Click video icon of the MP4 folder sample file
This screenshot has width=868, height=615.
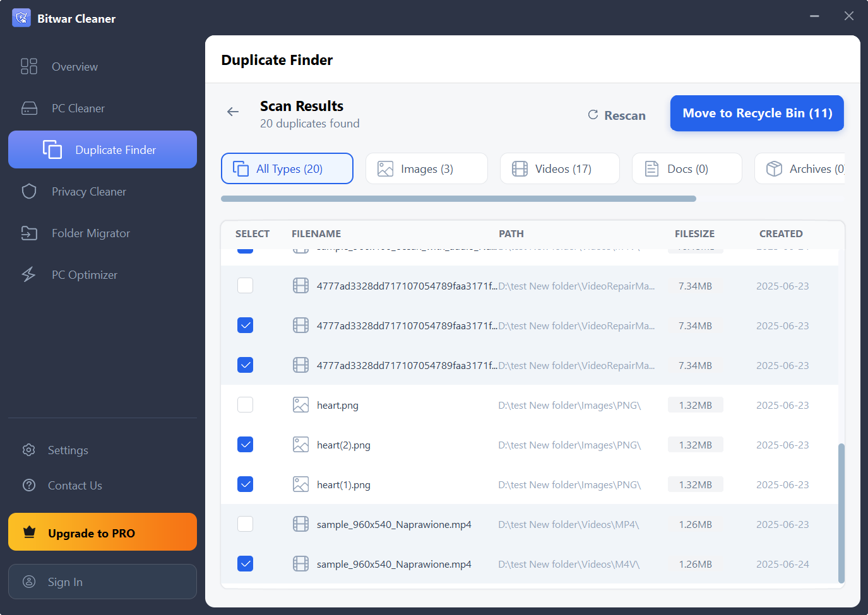(301, 524)
